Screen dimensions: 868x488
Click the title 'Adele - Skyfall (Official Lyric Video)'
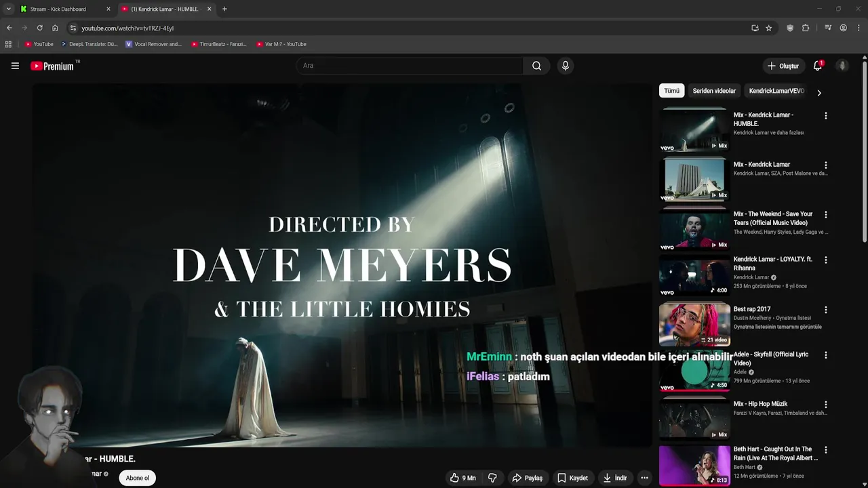pos(771,359)
